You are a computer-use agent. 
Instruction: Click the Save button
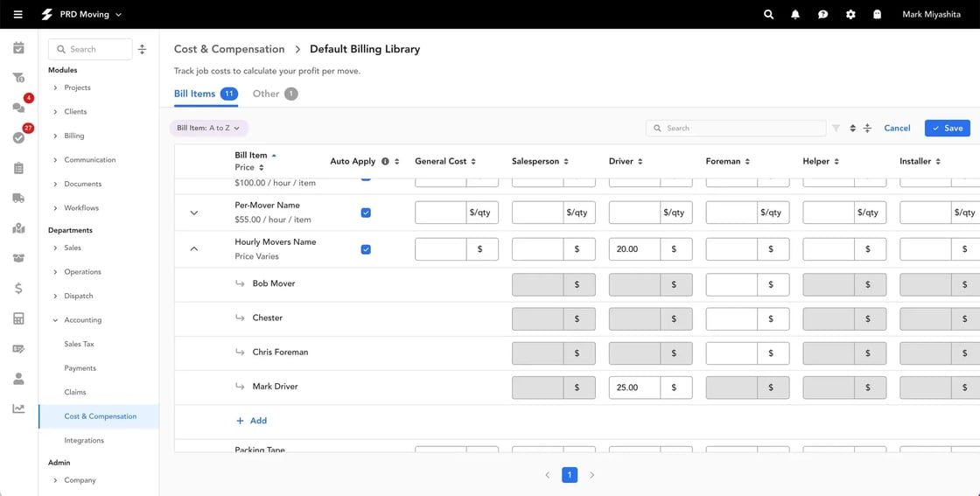947,129
